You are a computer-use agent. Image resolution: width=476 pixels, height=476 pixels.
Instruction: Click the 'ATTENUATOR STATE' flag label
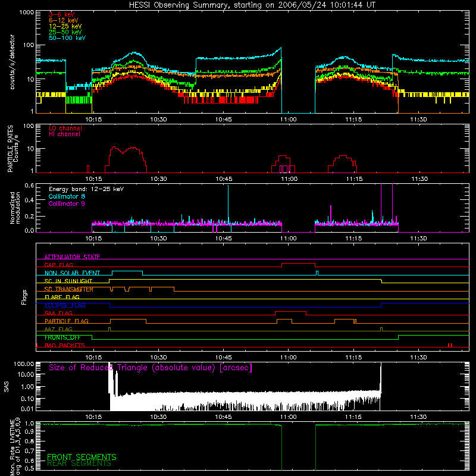pyautogui.click(x=72, y=257)
